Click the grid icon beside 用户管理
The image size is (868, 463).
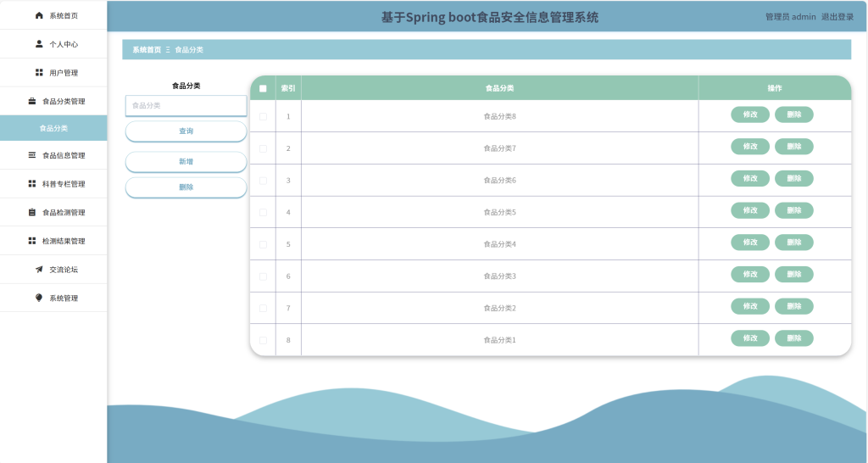(39, 73)
